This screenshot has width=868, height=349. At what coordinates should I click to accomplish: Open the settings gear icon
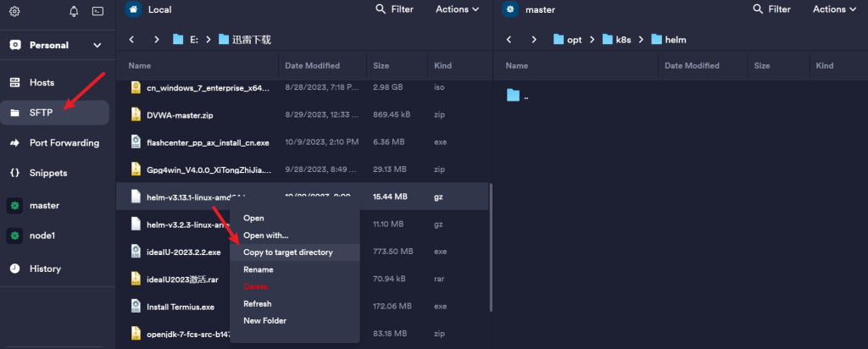pyautogui.click(x=14, y=11)
